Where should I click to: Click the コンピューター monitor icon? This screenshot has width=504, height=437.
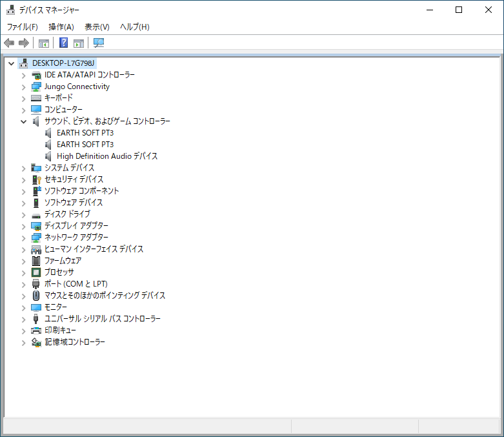(36, 110)
